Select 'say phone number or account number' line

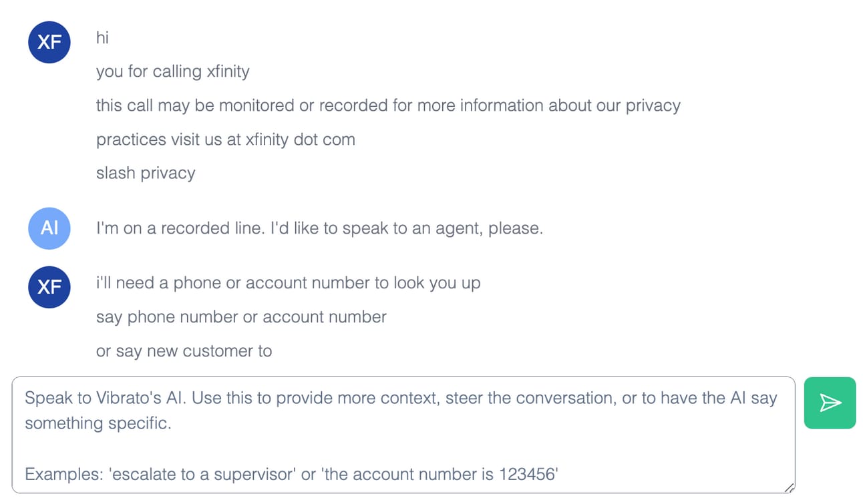(x=241, y=316)
